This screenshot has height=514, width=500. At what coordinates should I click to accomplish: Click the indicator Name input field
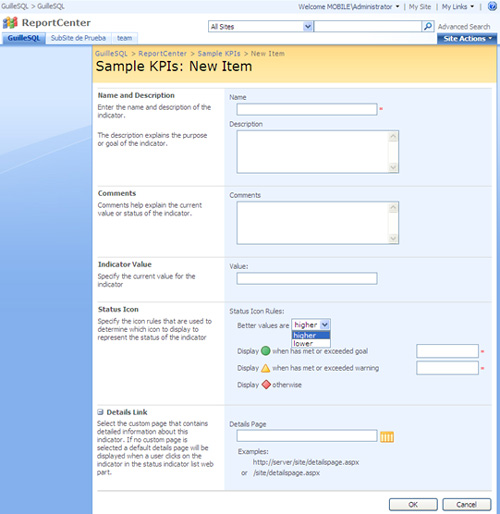click(x=307, y=109)
